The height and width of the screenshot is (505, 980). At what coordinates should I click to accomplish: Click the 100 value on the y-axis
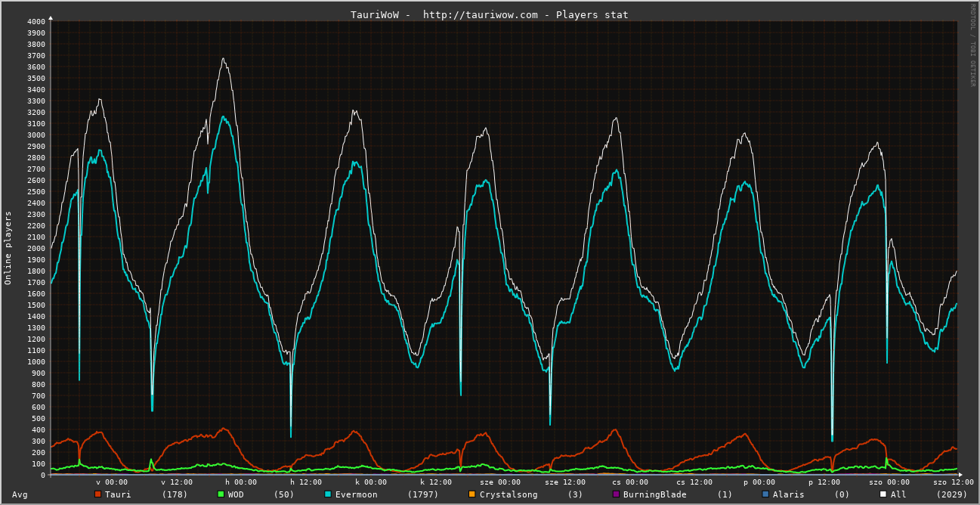pos(39,463)
